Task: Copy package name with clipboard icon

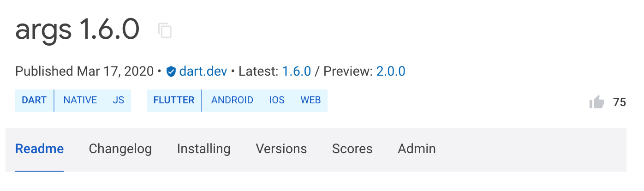Action: (x=165, y=30)
